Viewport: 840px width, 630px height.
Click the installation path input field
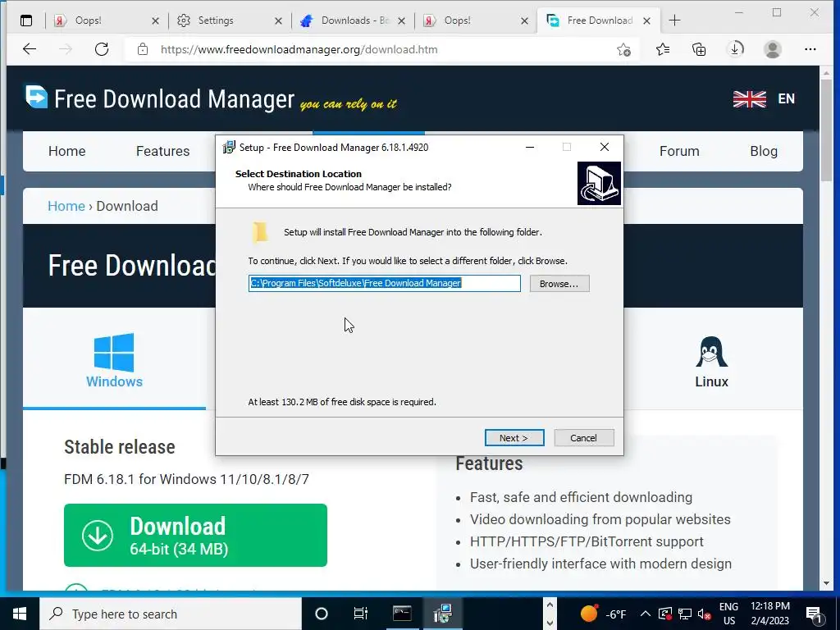(x=384, y=283)
